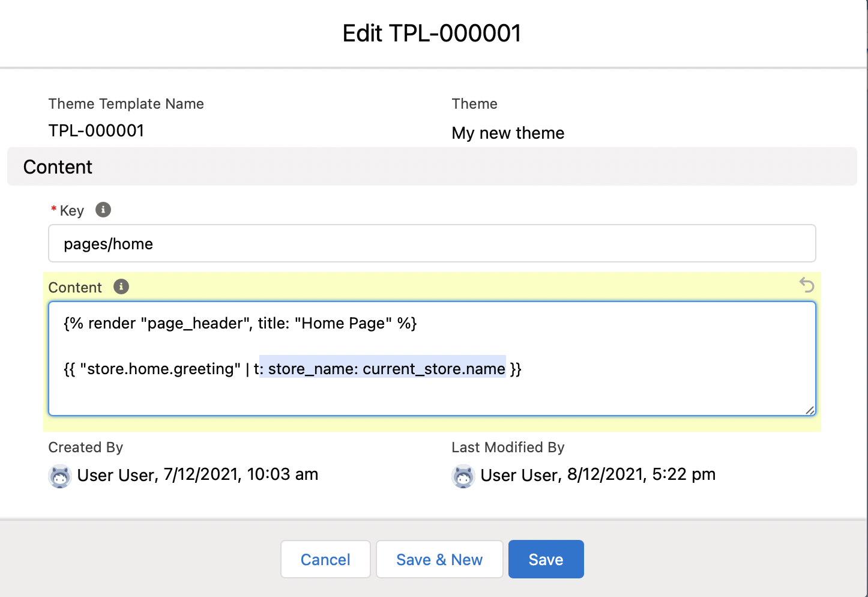Click inside the Content text area
This screenshot has width=868, height=597.
click(432, 359)
